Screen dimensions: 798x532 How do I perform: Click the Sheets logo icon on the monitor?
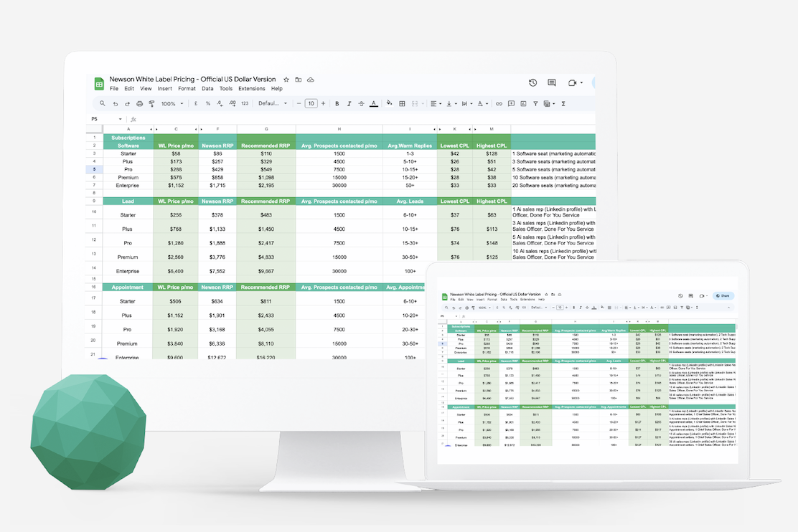tap(99, 84)
